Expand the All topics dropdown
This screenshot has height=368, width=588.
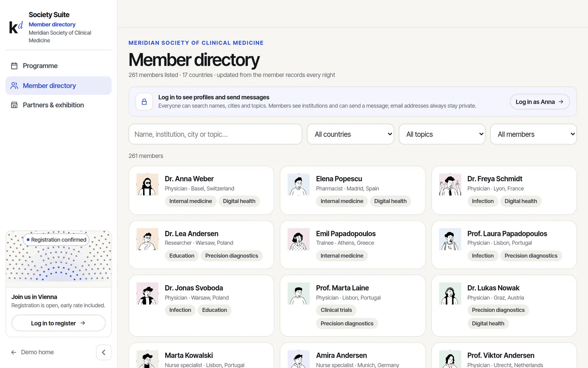click(442, 134)
